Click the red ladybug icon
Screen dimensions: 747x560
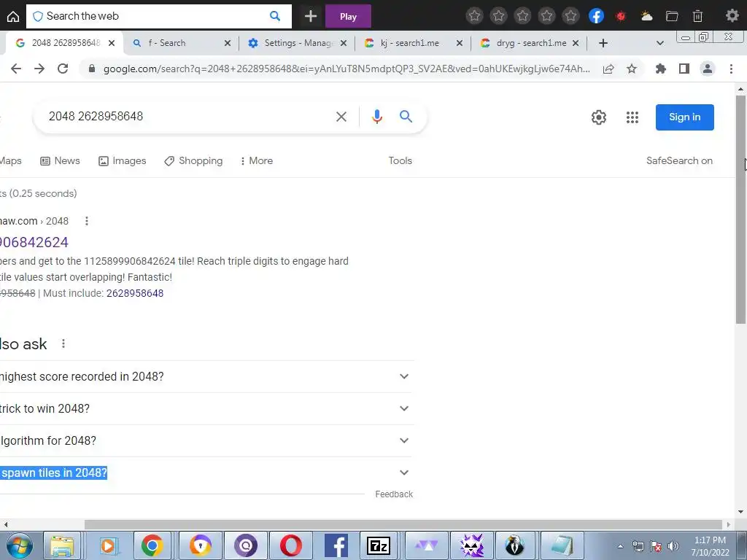[620, 16]
